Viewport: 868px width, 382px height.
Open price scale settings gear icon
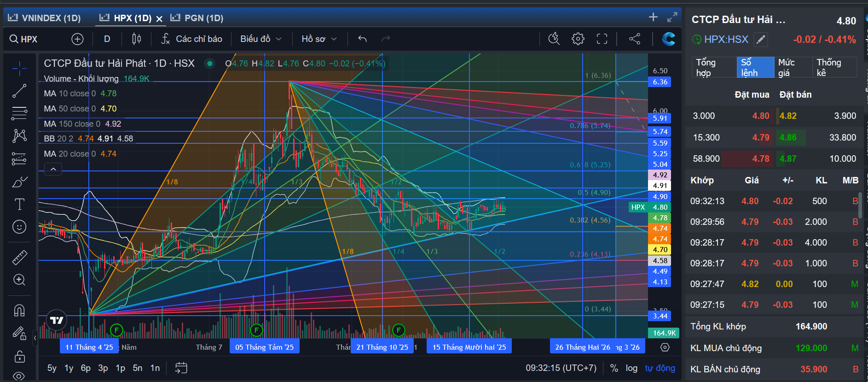pos(665,347)
